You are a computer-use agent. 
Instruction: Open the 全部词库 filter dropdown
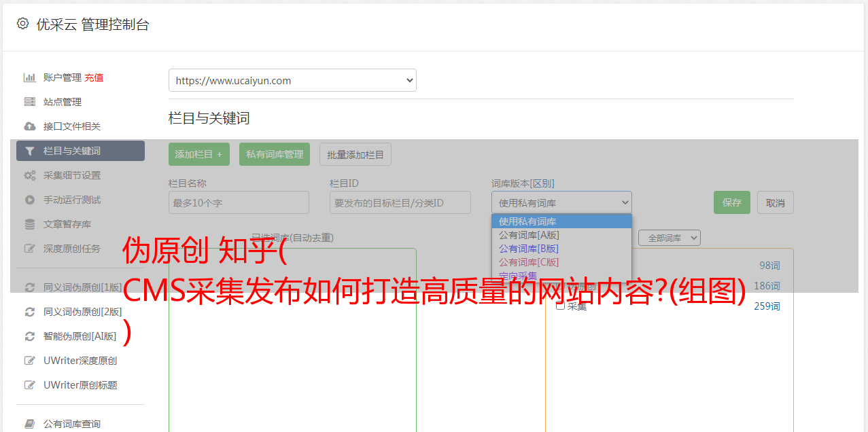pos(670,238)
